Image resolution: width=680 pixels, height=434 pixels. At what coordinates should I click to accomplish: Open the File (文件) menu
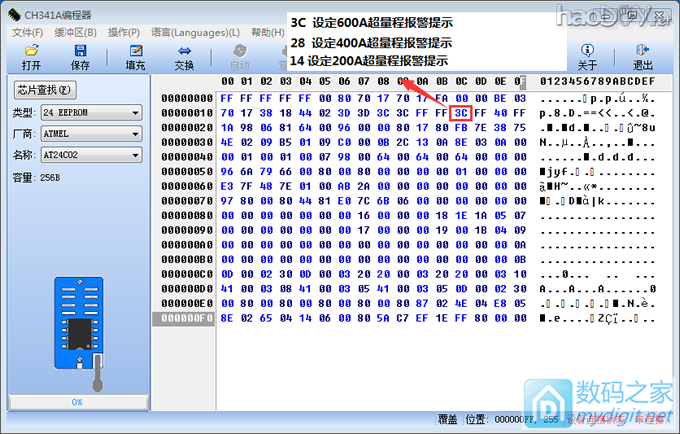(26, 33)
